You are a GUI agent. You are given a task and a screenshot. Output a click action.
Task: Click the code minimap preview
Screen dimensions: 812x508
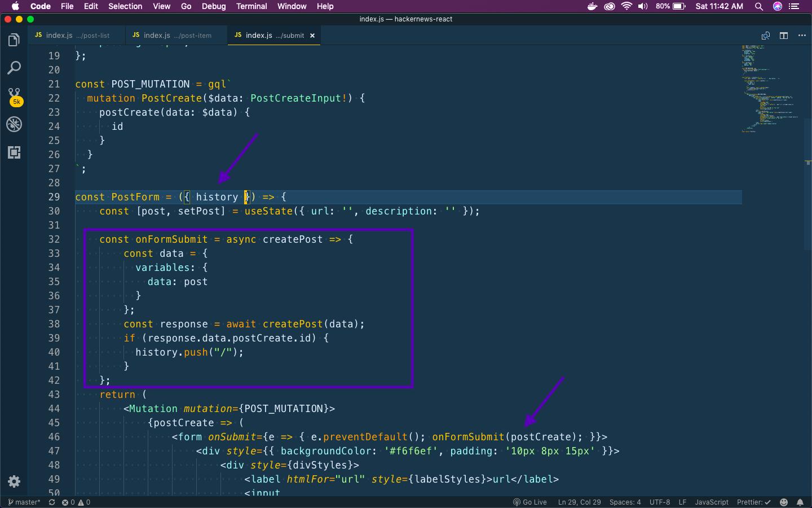[x=770, y=89]
